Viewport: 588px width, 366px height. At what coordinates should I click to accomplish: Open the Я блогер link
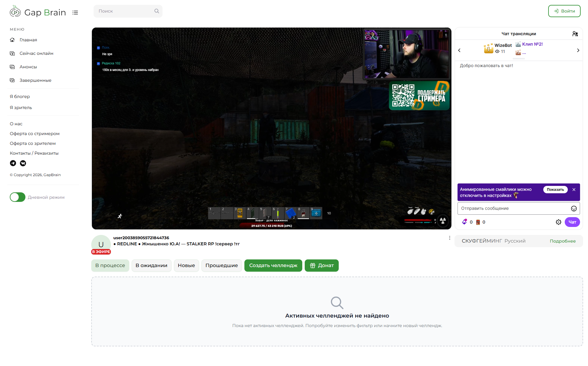click(x=20, y=96)
